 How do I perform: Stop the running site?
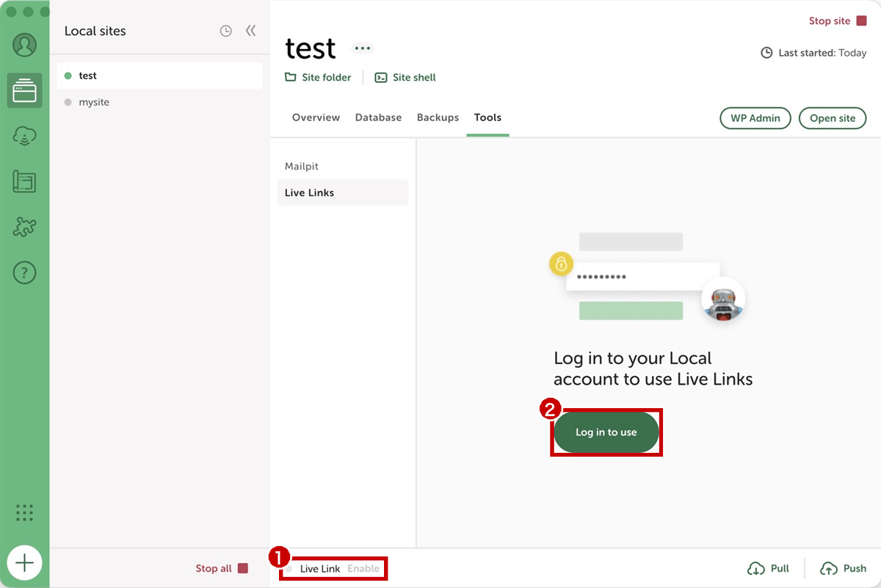838,21
